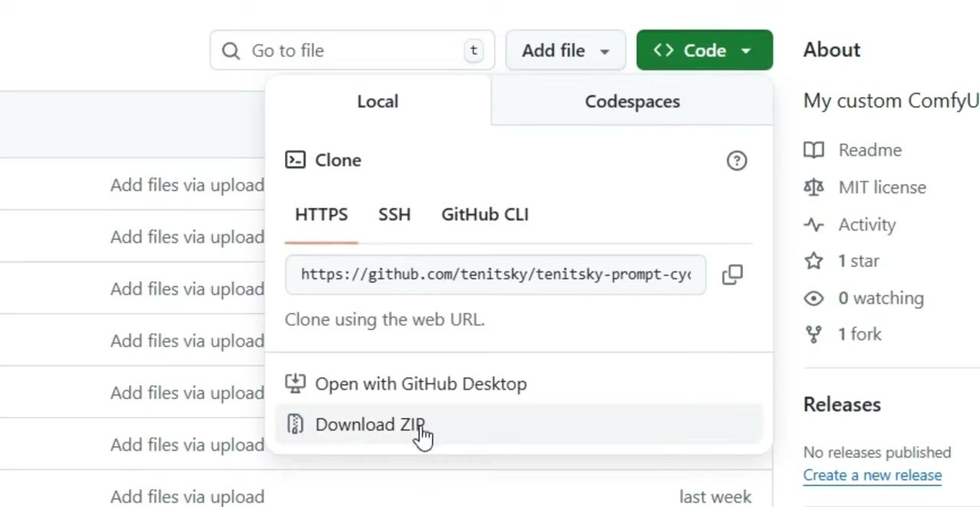This screenshot has width=980, height=507.
Task: Expand the Add file dropdown
Action: point(566,51)
